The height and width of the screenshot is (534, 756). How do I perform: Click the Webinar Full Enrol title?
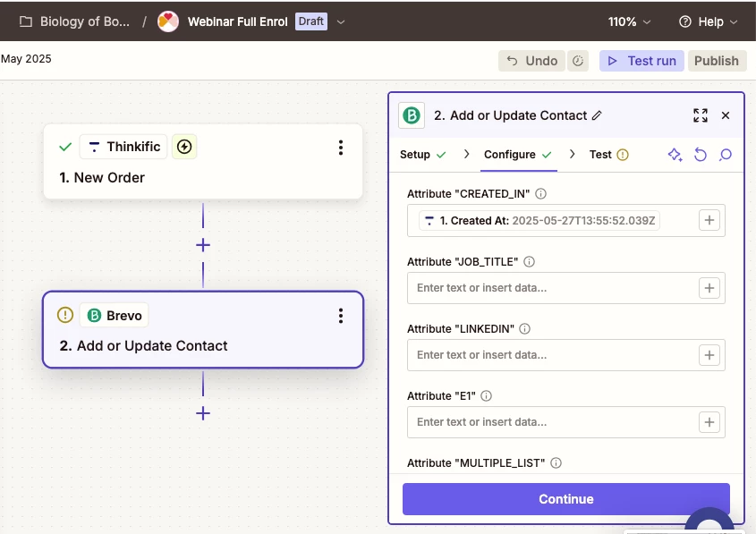point(238,21)
